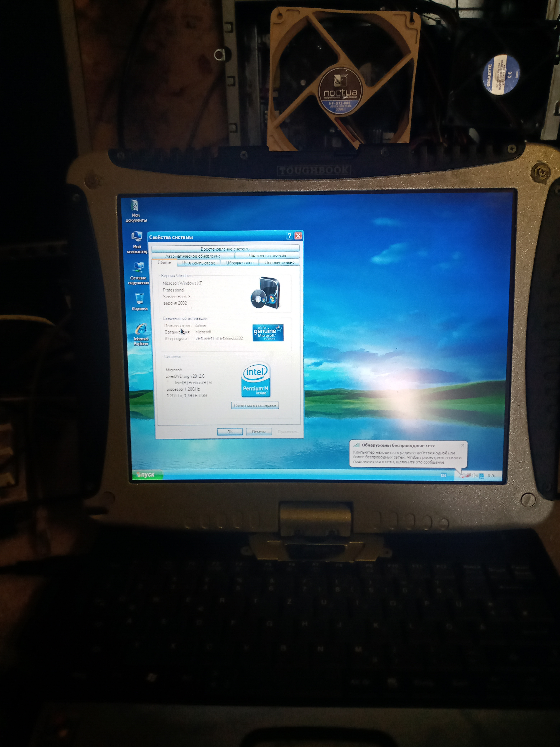Select the Internet Explorer desktop icon
Screen dimensions: 560x747
(141, 334)
